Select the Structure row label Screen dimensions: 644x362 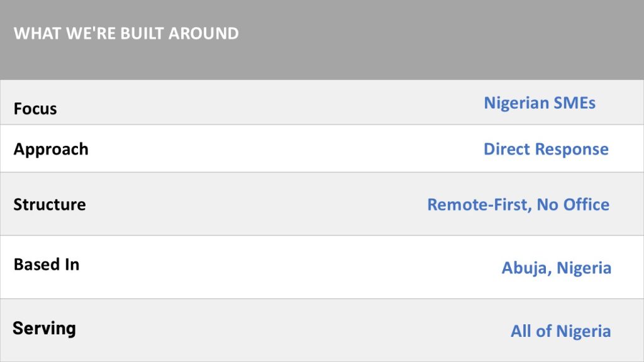pos(50,204)
